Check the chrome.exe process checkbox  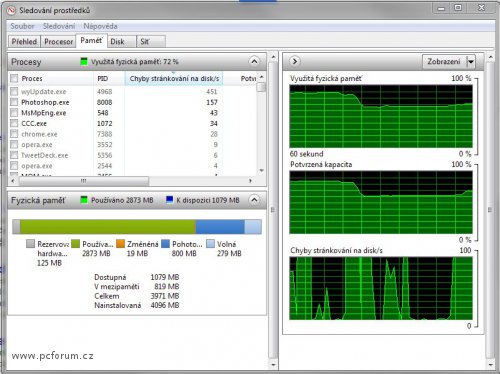pos(14,134)
